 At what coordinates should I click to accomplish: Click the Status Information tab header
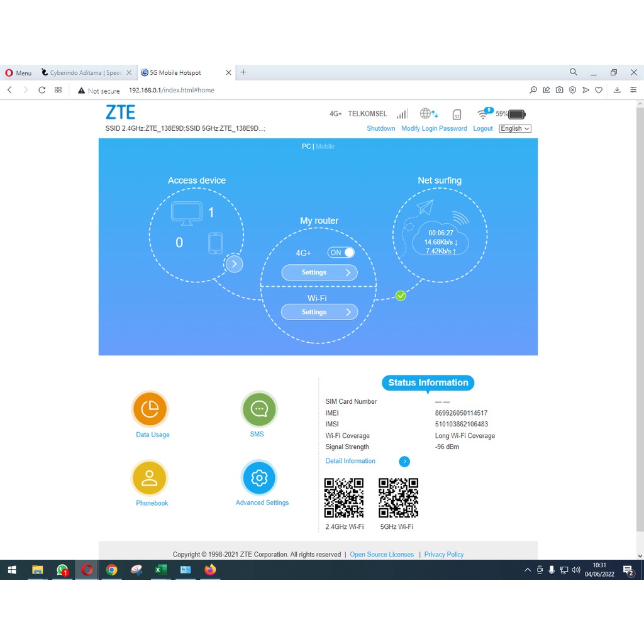click(428, 383)
